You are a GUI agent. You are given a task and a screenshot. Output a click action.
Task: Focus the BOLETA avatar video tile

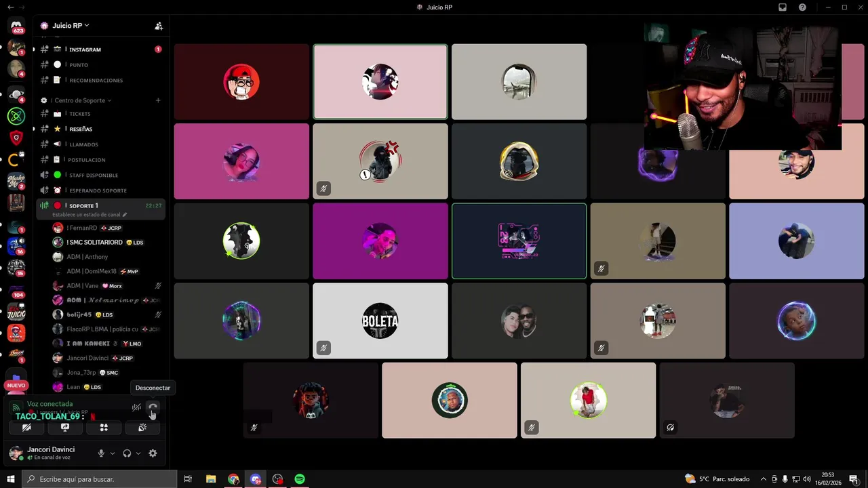380,321
